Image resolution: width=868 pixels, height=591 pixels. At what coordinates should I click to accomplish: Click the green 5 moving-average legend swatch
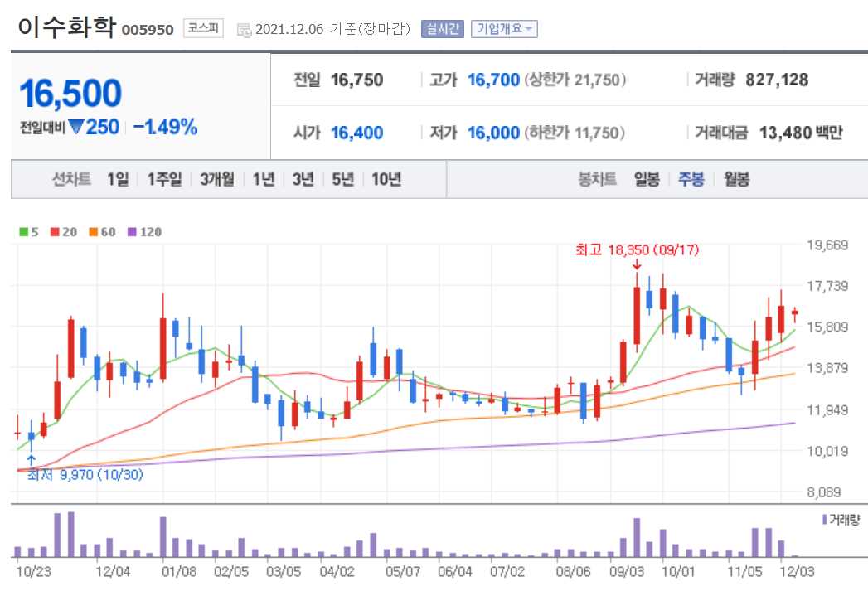[23, 232]
